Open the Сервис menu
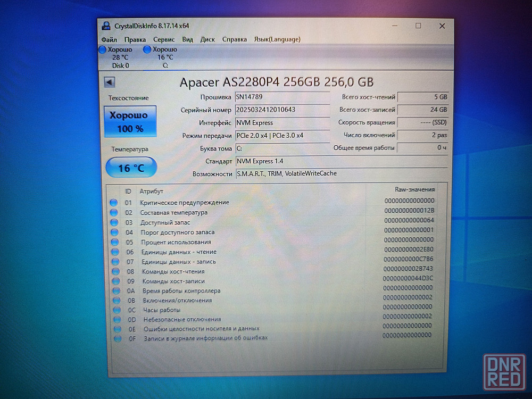 (164, 39)
